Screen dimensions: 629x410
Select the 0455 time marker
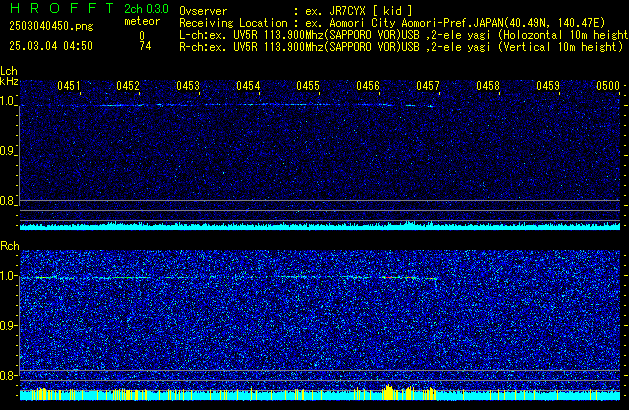pos(308,86)
